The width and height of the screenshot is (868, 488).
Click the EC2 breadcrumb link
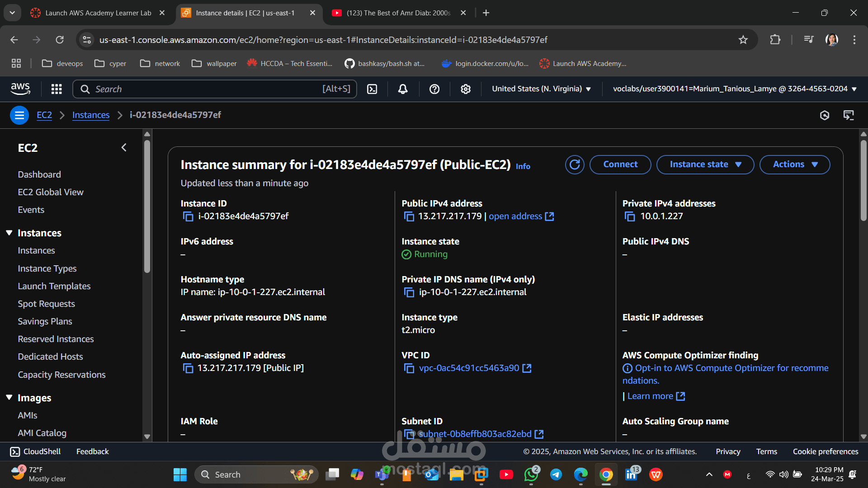(44, 115)
